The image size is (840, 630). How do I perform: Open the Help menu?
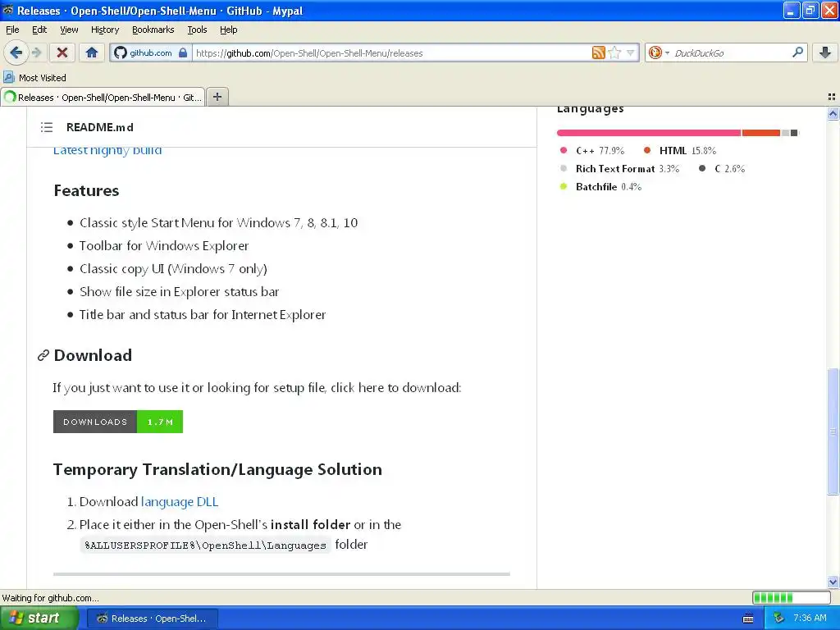tap(228, 30)
